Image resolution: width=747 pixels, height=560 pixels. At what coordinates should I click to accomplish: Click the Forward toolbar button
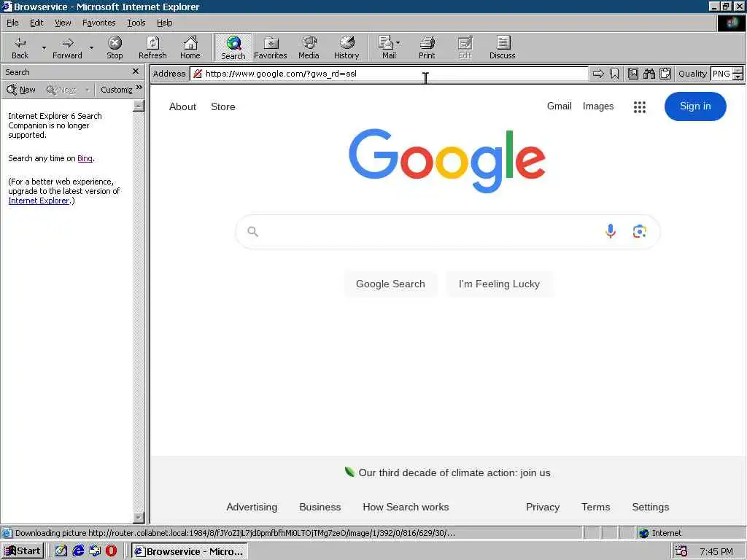(x=67, y=47)
